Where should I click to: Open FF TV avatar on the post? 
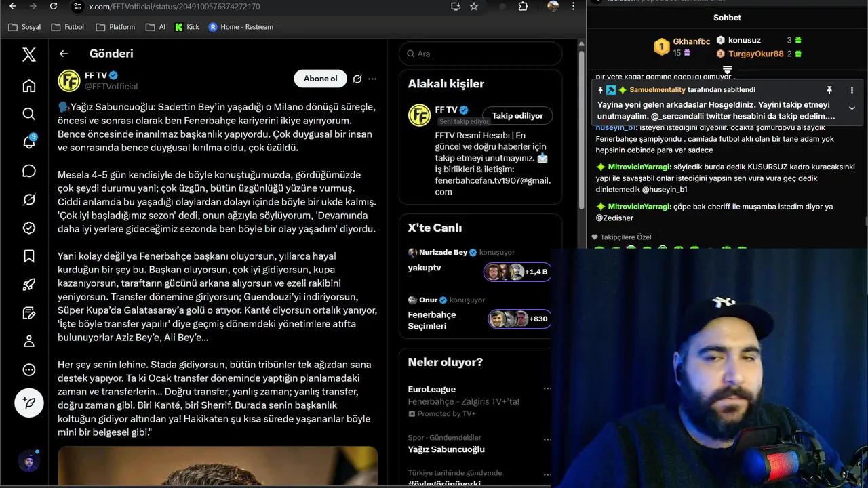pyautogui.click(x=68, y=81)
